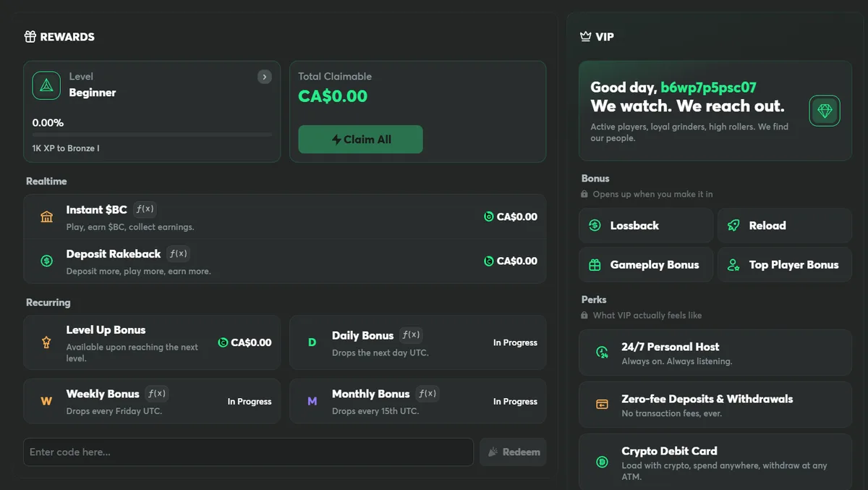Click the Perks section heading
The image size is (868, 490).
click(x=594, y=300)
